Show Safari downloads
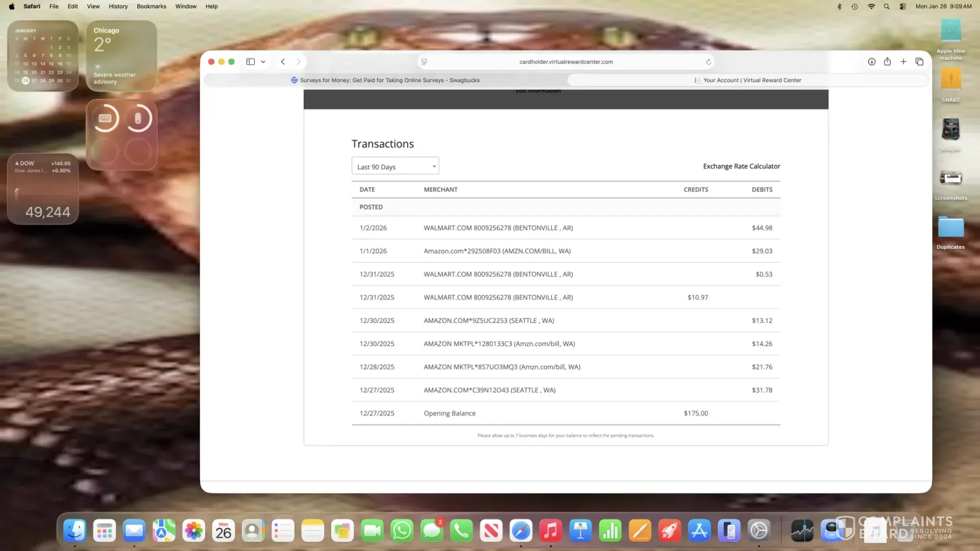The image size is (980, 551). click(871, 62)
